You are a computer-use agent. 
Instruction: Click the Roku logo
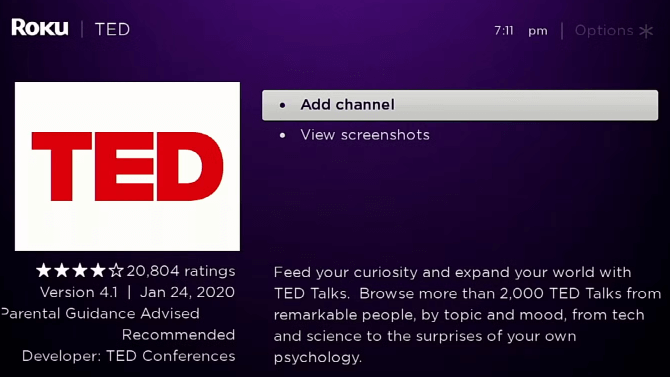(x=40, y=28)
